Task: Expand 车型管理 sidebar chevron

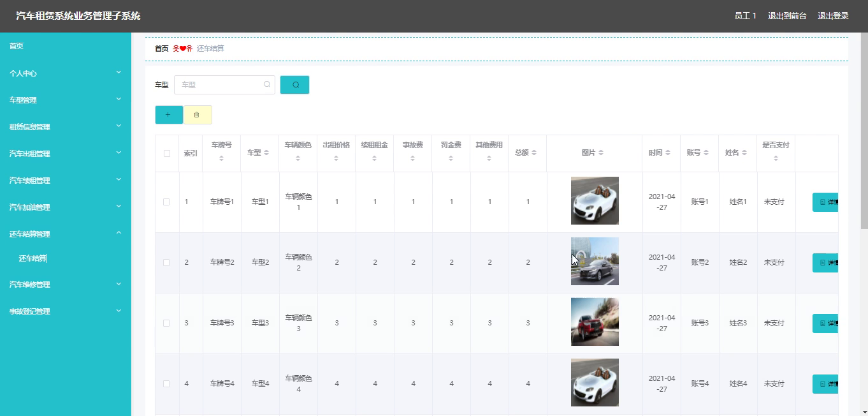Action: click(x=119, y=100)
